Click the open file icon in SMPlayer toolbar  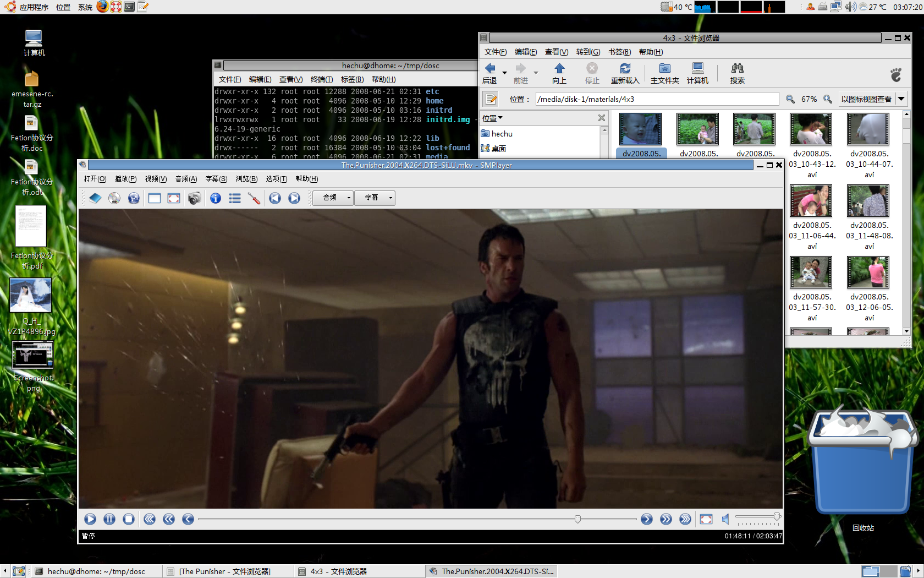pos(95,198)
